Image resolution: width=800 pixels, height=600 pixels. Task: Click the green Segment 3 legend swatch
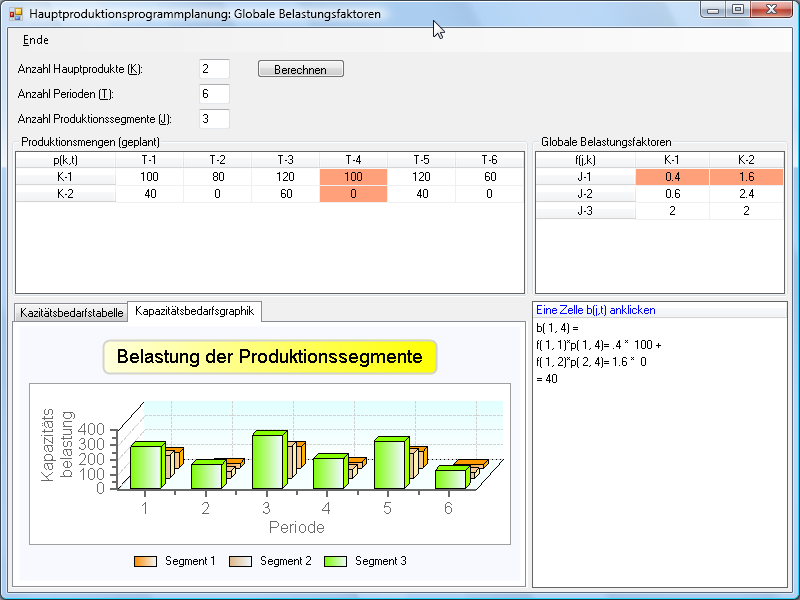tap(335, 561)
